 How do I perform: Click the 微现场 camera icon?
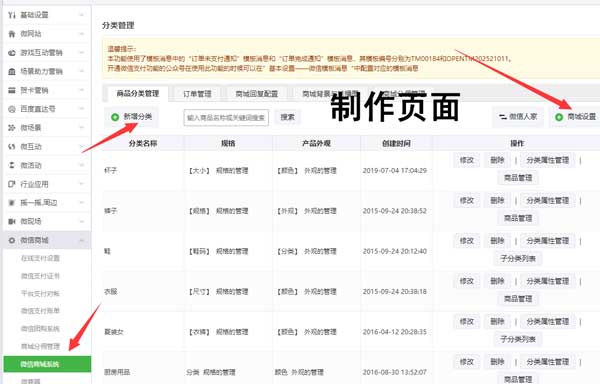[x=12, y=221]
